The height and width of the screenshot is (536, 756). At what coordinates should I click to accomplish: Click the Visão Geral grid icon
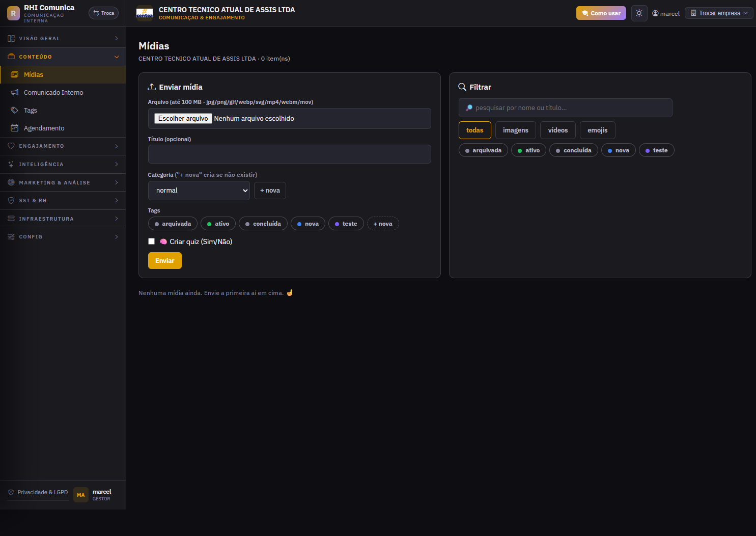[x=11, y=38]
